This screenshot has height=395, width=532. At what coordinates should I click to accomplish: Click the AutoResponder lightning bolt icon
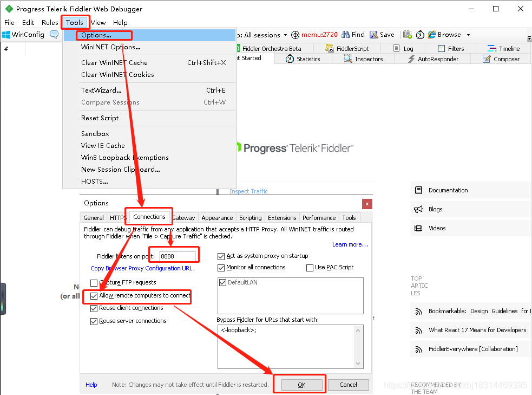[411, 59]
